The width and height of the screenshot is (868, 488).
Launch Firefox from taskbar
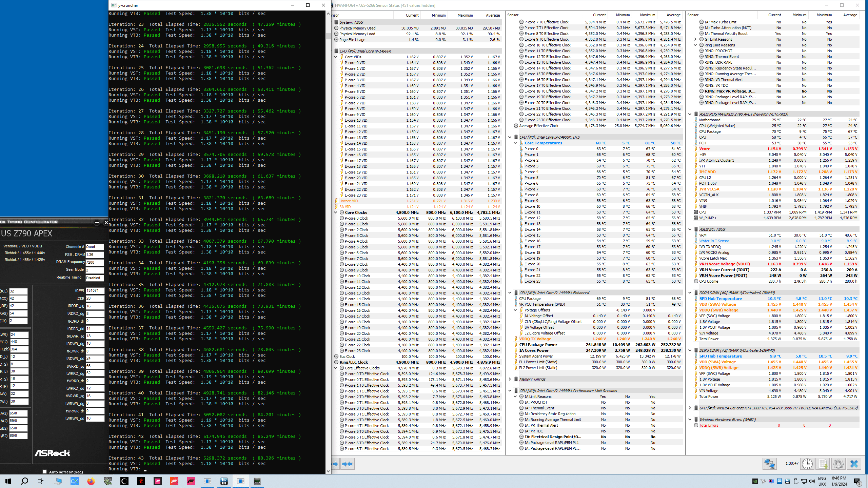coord(91,481)
